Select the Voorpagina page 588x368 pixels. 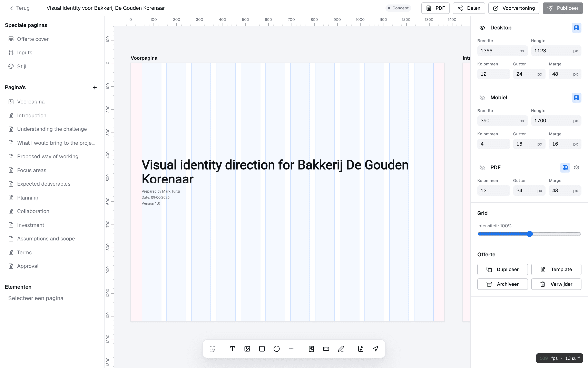pyautogui.click(x=52, y=102)
